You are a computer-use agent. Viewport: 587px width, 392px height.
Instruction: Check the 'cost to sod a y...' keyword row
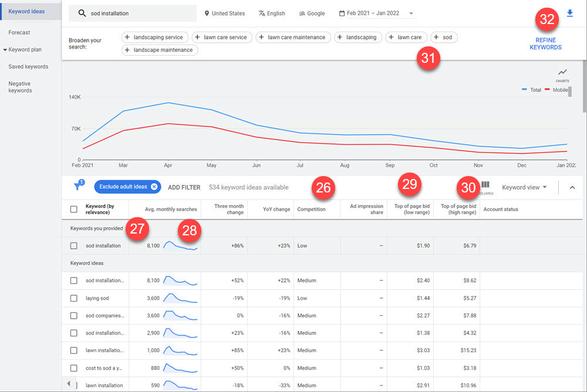click(x=74, y=368)
